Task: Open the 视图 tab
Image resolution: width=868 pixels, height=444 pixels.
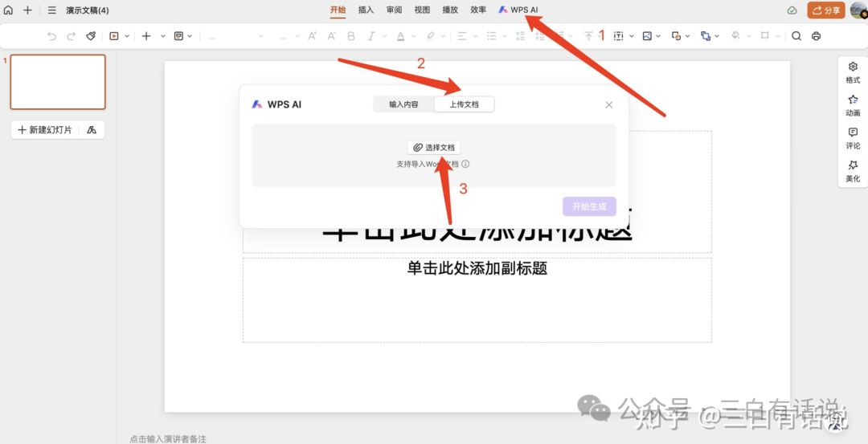Action: point(422,10)
